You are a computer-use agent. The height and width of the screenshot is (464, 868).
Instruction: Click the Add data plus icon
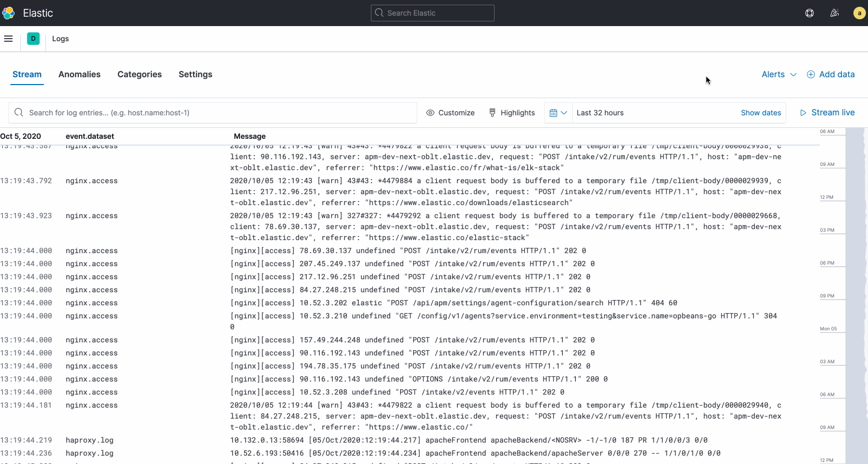point(811,75)
